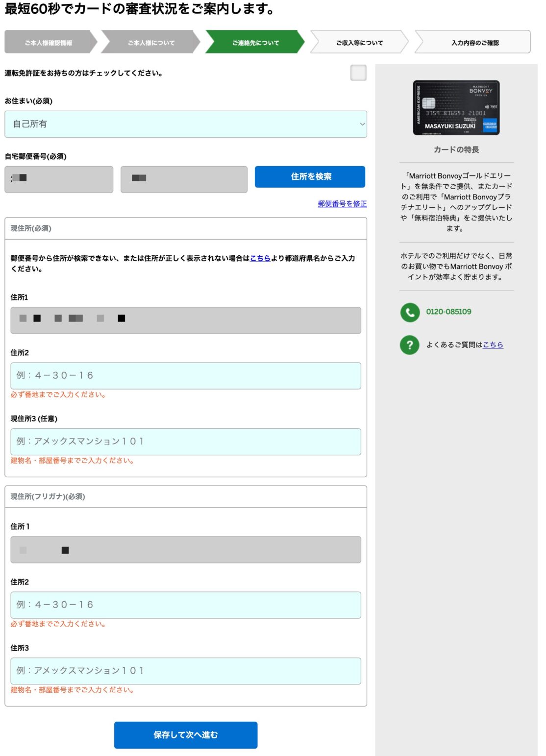The width and height of the screenshot is (546, 756).
Task: Click the 住所1 field under 現住所(必須)
Action: click(186, 320)
